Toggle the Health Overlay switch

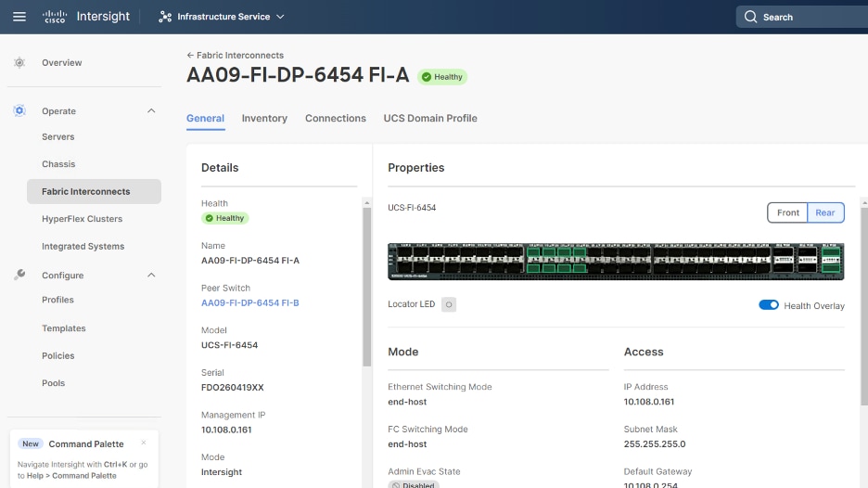click(x=769, y=305)
